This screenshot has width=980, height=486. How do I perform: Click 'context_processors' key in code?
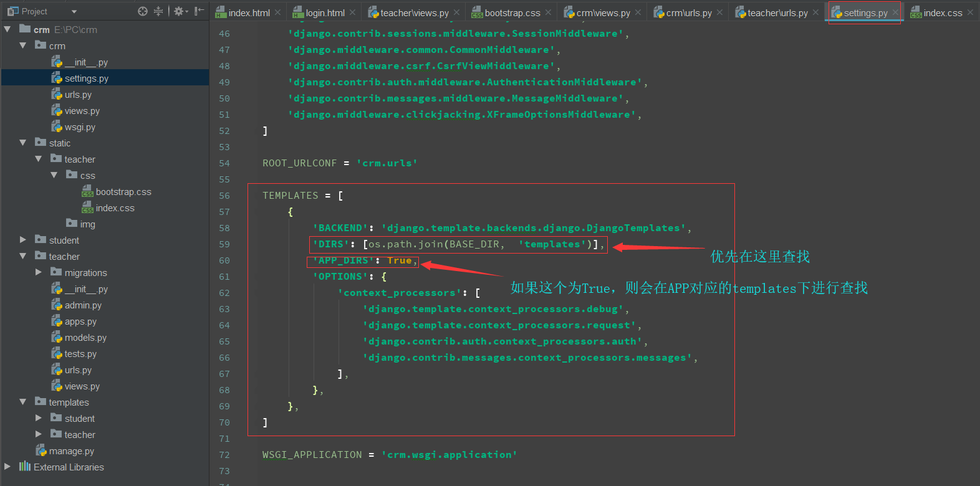(399, 293)
